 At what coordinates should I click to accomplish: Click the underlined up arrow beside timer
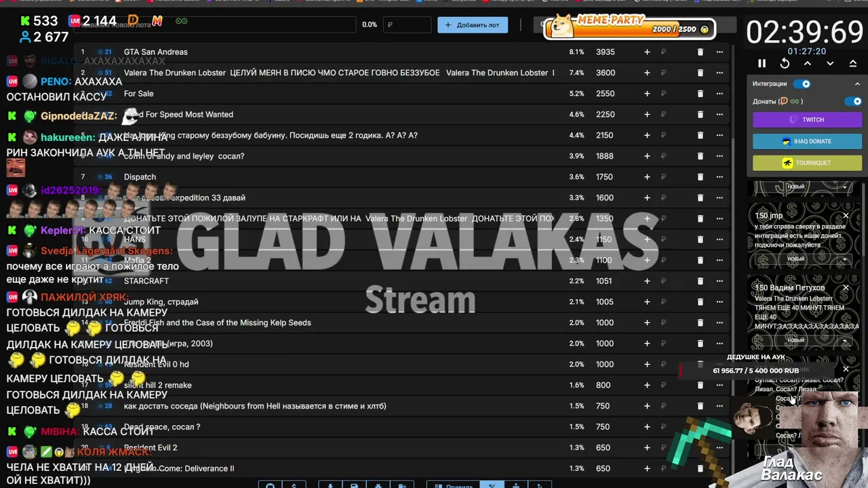pyautogui.click(x=852, y=63)
